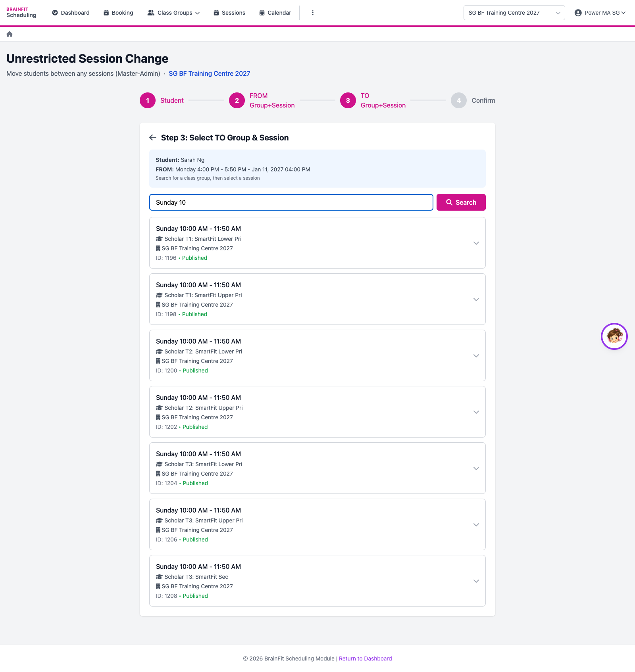Click step 4 Confirm circle

pos(459,100)
